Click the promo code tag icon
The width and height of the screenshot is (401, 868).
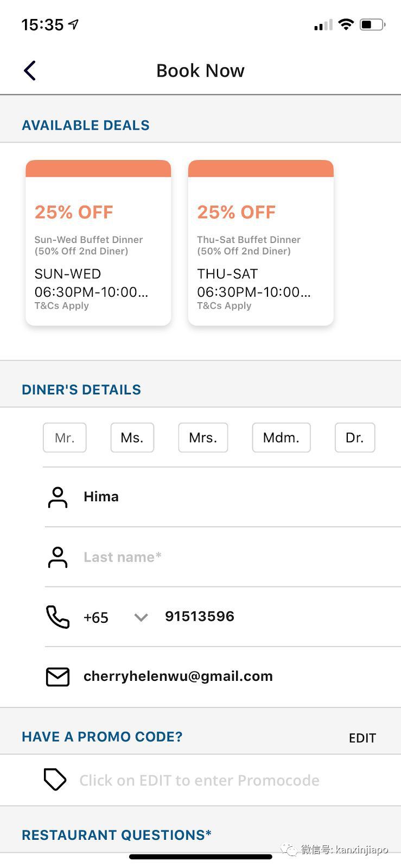click(55, 780)
